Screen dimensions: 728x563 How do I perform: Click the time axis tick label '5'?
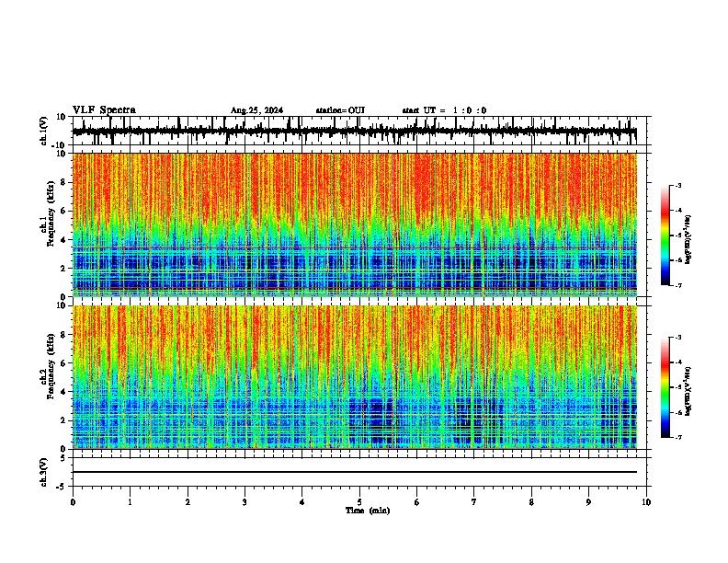359,502
